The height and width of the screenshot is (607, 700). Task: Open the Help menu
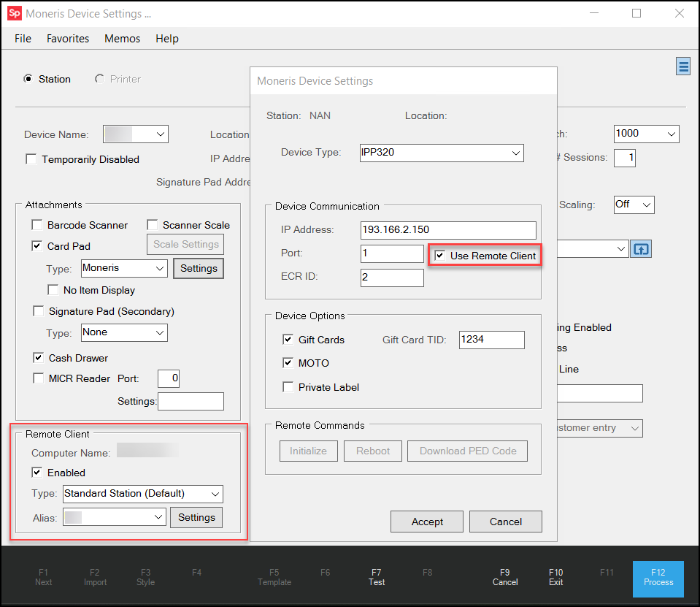coord(167,39)
